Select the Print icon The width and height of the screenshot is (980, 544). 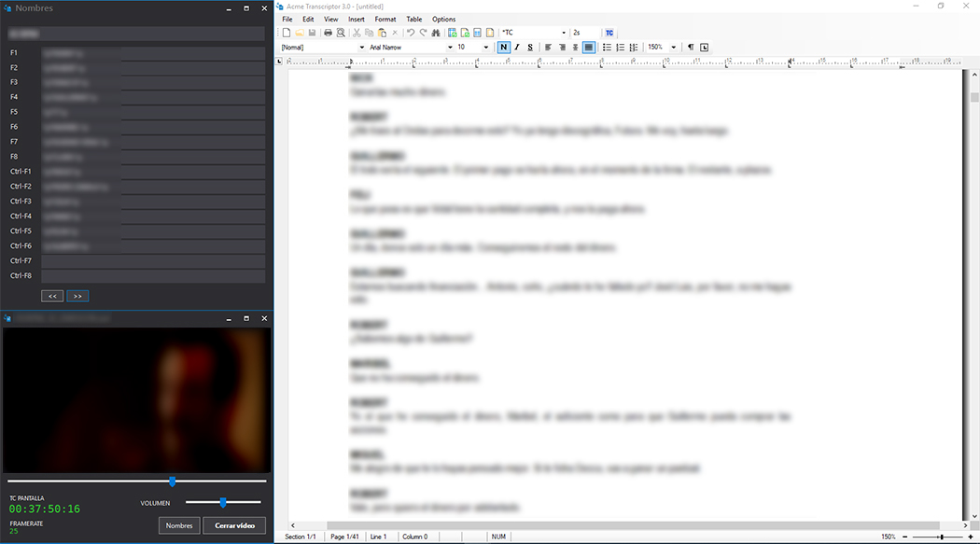(328, 32)
